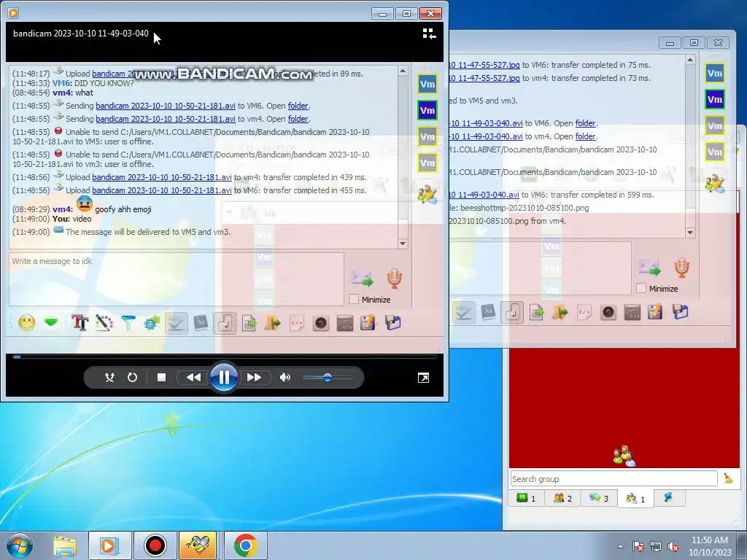Open 11-49-03-040.avi link with 599 ms transfer
Screen dimensions: 747x560
(x=484, y=195)
